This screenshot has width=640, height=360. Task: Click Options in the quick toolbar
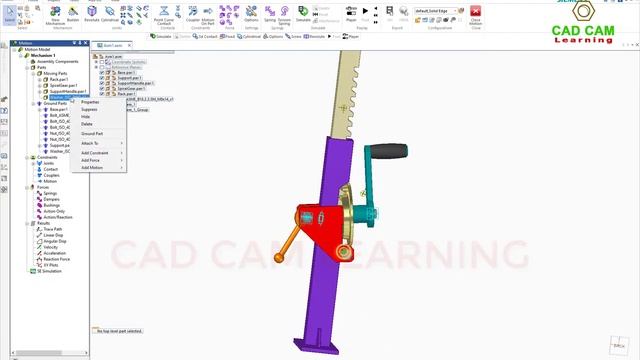coord(273,37)
